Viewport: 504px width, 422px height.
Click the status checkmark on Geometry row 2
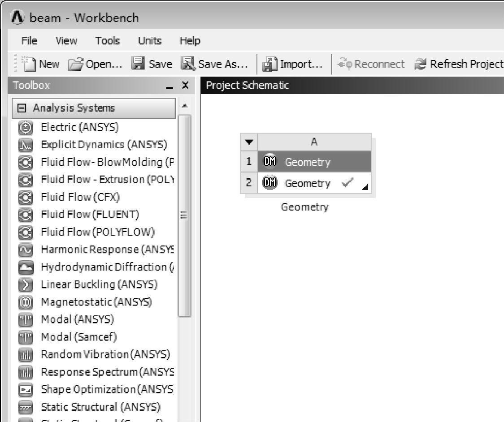[x=348, y=182]
